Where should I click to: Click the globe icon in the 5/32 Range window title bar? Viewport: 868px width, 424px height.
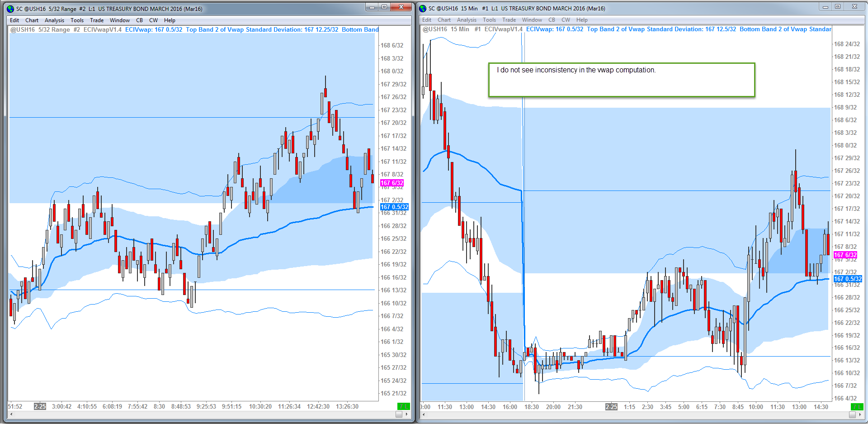click(11, 9)
